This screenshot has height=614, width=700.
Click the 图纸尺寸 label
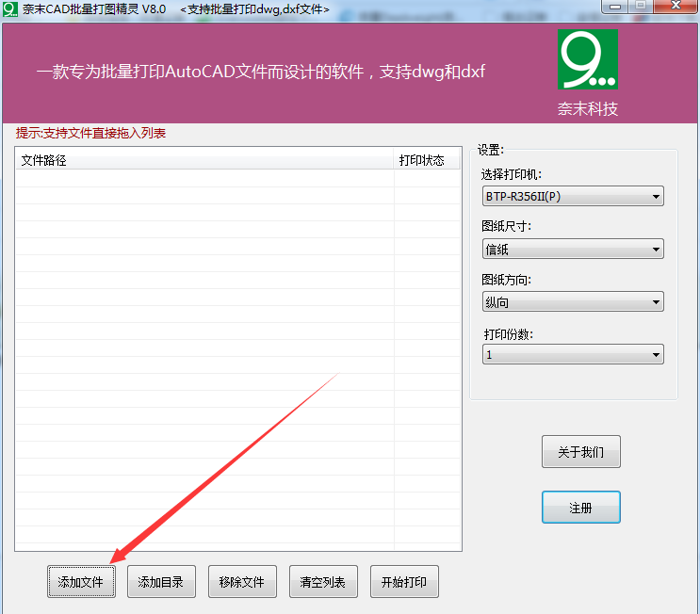point(506,226)
